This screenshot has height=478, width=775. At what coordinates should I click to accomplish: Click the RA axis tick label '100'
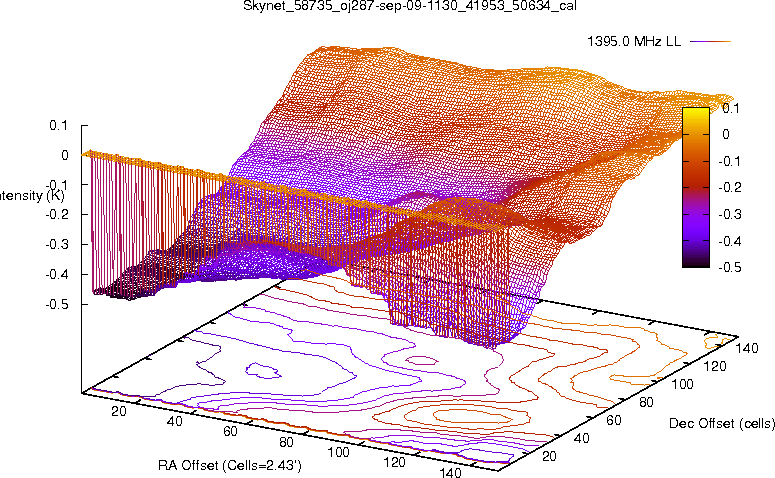pyautogui.click(x=339, y=452)
